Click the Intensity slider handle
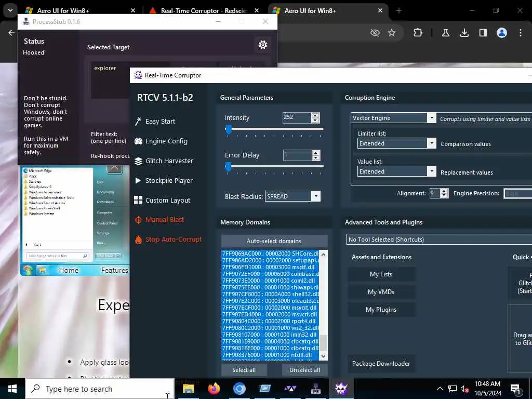Screen dimensions: 532x399 [229, 129]
